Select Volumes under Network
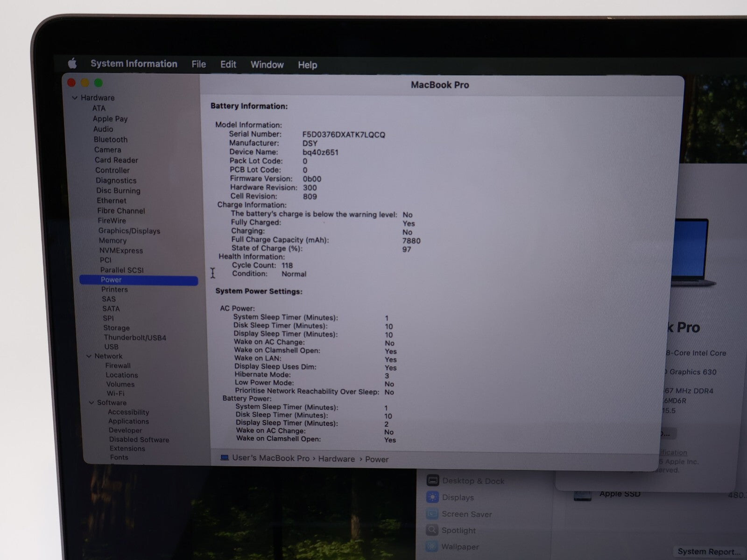Viewport: 747px width, 560px height. click(120, 385)
